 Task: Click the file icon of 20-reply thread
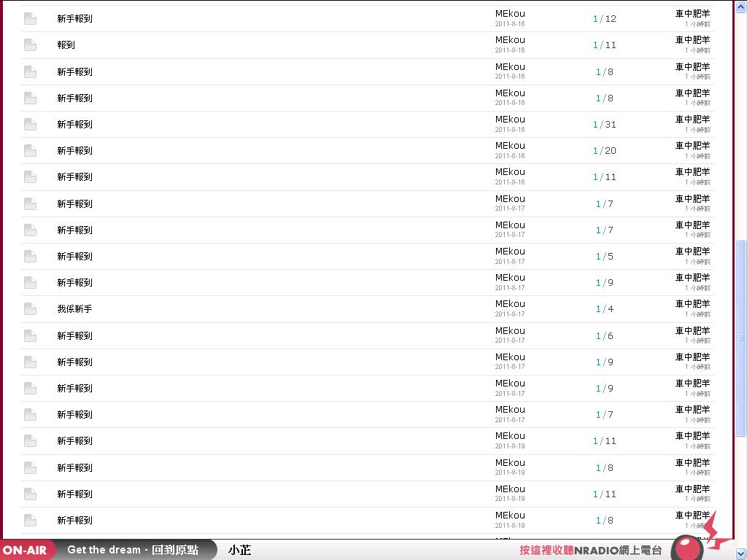click(30, 150)
